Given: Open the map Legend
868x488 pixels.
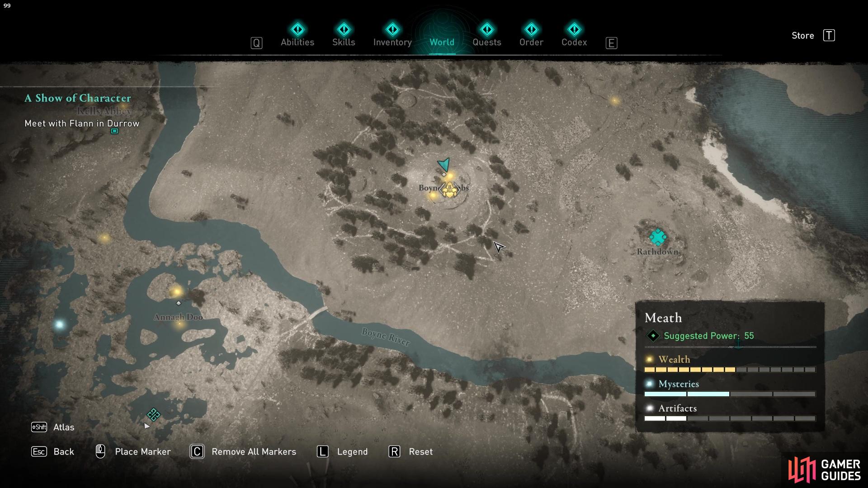Looking at the screenshot, I should tap(352, 451).
